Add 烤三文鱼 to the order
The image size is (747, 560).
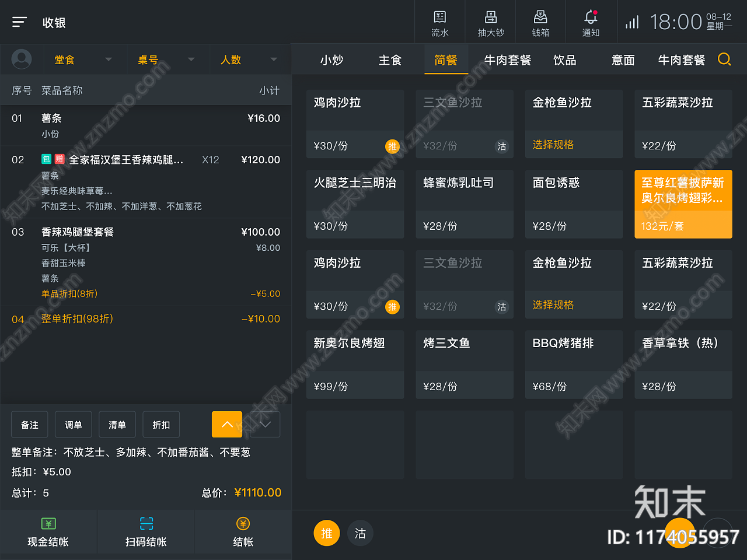click(x=465, y=365)
